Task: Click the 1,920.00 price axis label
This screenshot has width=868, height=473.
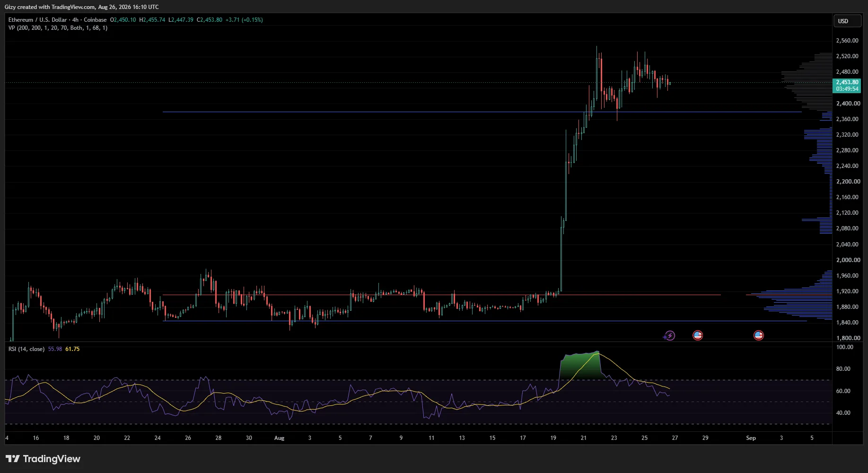Action: coord(847,291)
